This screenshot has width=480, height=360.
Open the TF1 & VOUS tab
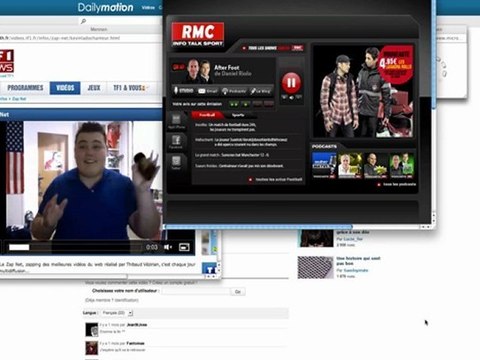pos(130,88)
